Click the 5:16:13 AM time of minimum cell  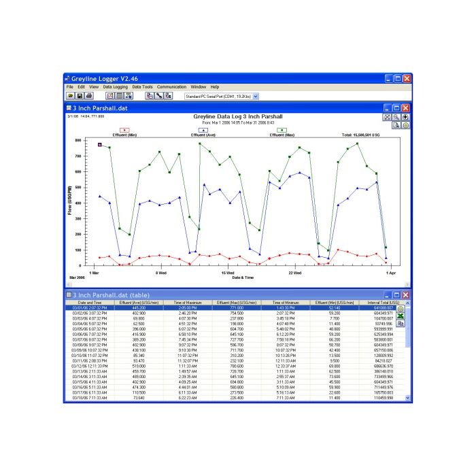[286, 392]
